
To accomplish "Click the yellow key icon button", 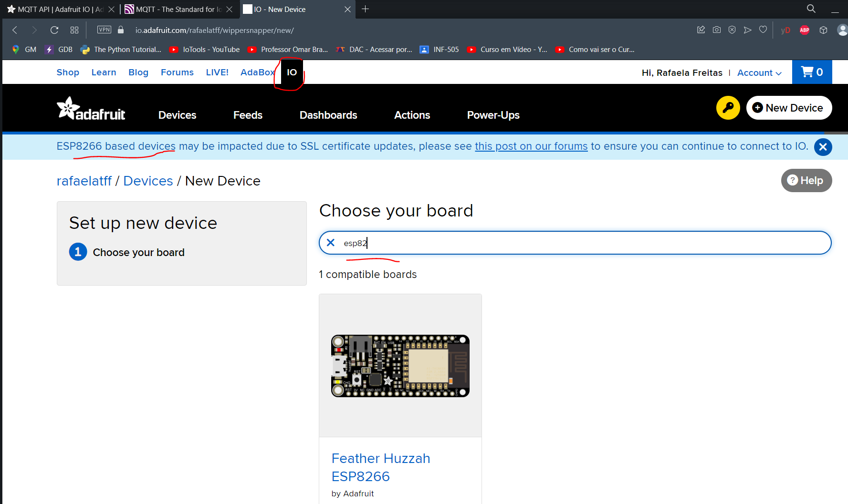I will tap(728, 108).
